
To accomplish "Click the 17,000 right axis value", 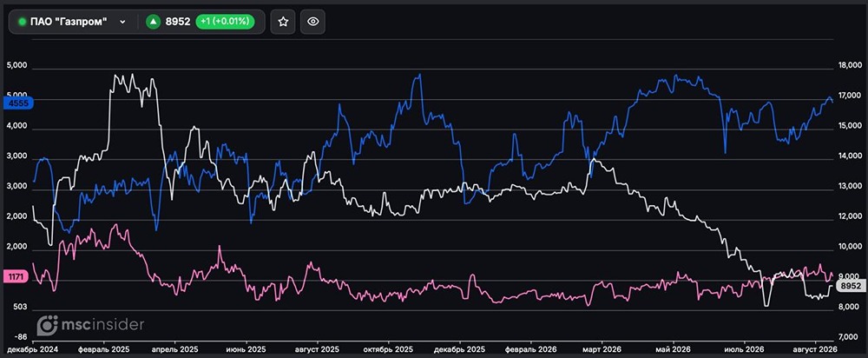I will tap(850, 96).
